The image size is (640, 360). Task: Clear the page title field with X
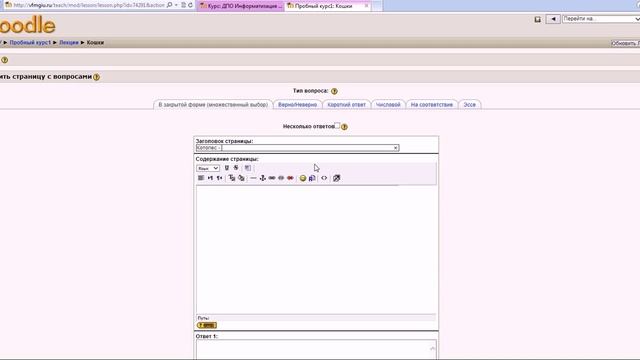click(x=396, y=148)
